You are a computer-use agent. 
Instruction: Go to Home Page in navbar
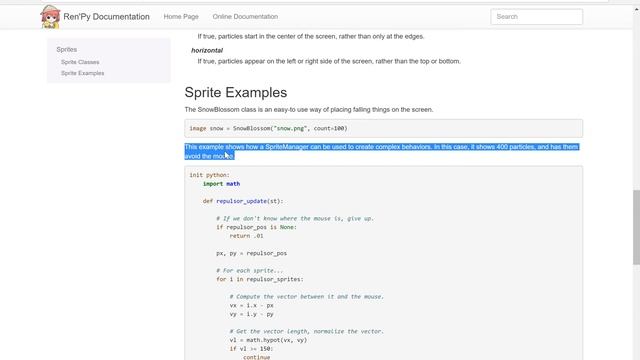pyautogui.click(x=181, y=17)
